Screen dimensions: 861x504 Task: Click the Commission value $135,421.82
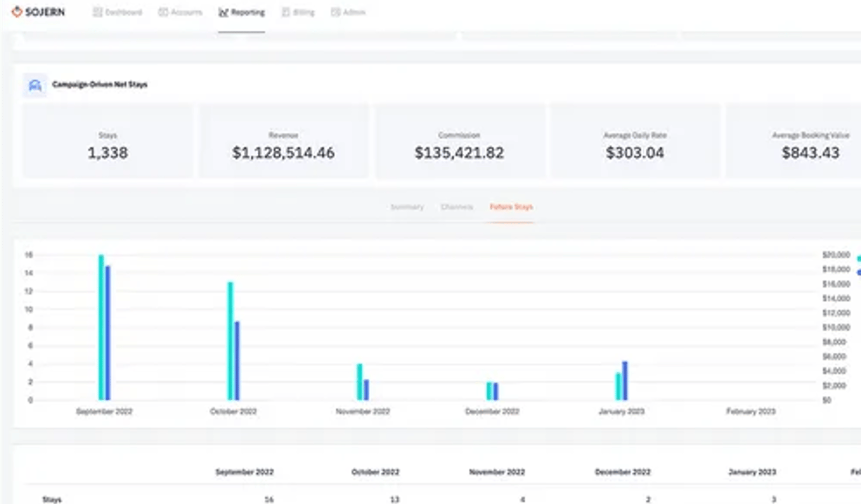[x=459, y=153]
